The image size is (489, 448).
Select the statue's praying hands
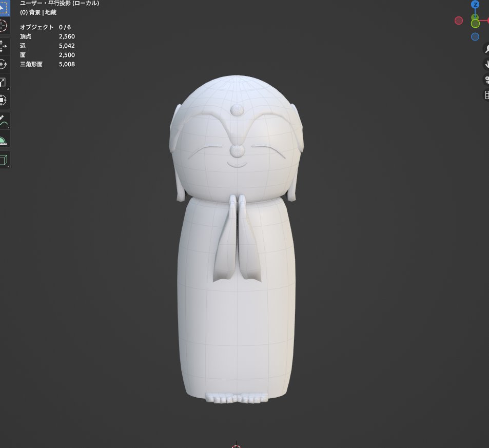237,239
